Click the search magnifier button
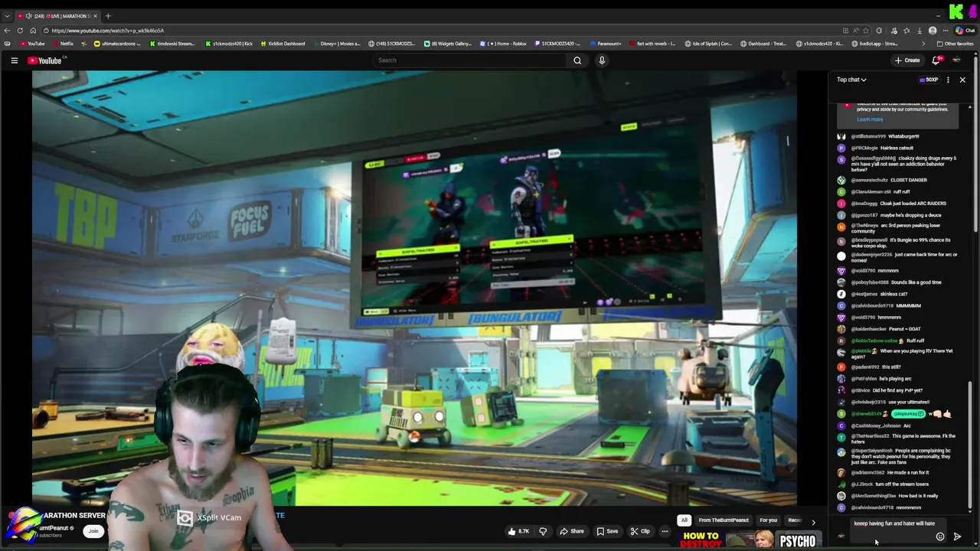Viewport: 980px width, 551px height. pyautogui.click(x=577, y=60)
